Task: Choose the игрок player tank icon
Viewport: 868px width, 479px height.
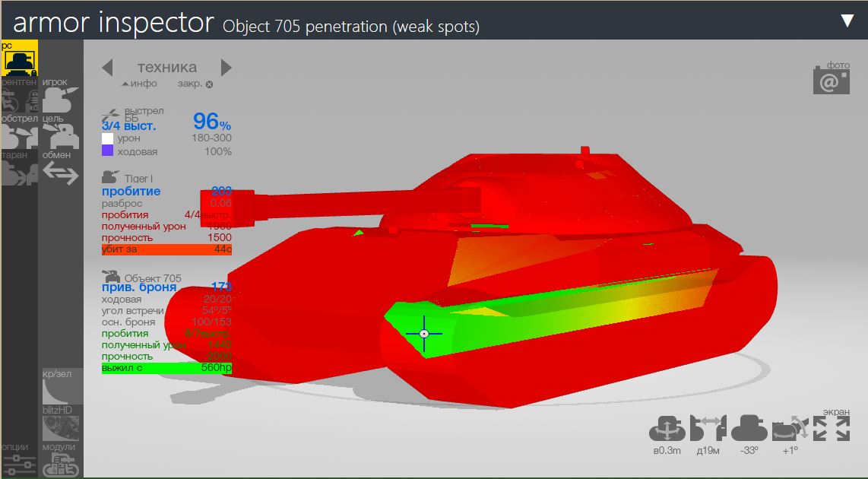Action: pos(60,101)
